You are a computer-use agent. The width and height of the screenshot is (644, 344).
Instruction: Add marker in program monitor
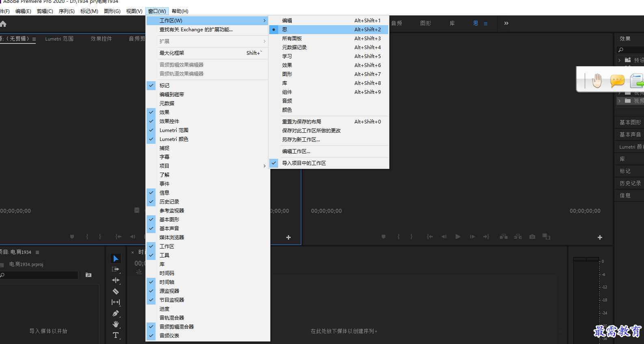point(383,237)
